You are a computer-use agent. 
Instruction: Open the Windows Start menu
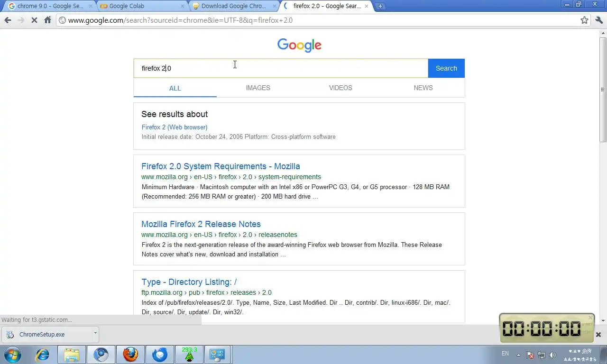click(x=13, y=355)
